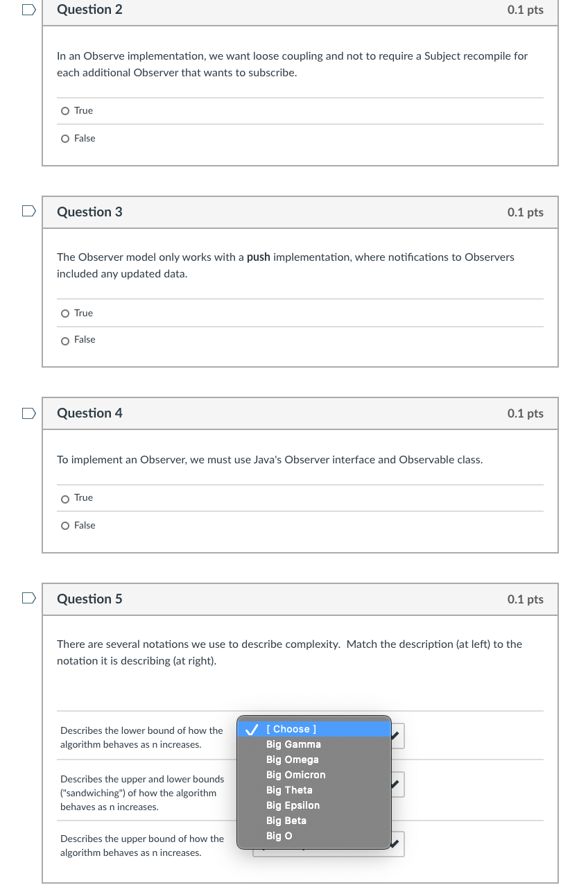Select Big Epsilon from the open dropdown
This screenshot has height=892, width=588.
click(x=293, y=805)
